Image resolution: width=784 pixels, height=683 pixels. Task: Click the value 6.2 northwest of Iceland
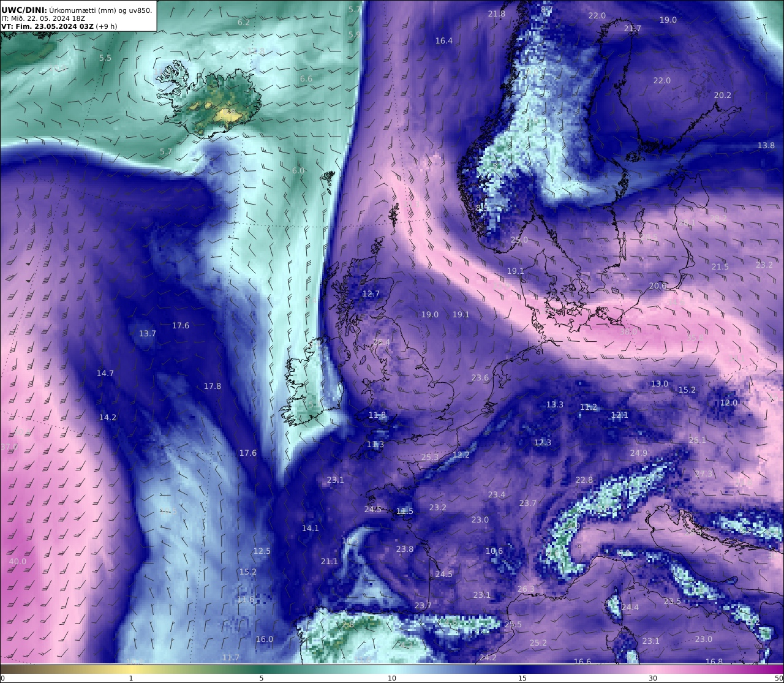coord(243,22)
